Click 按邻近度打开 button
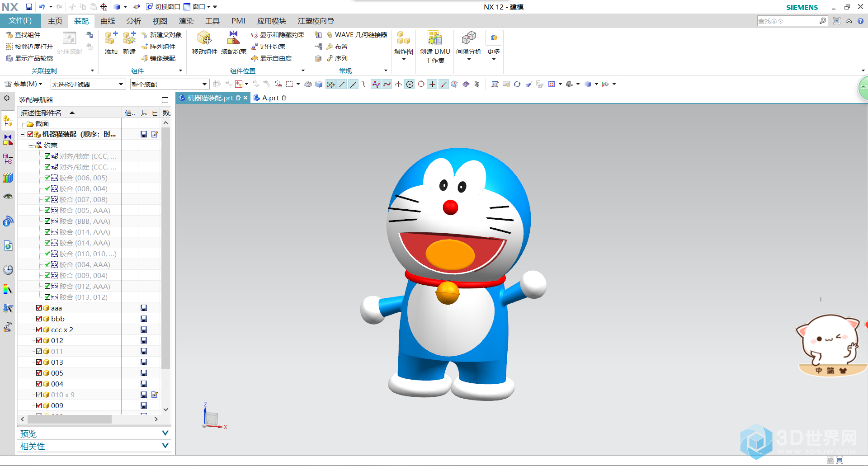Image resolution: width=868 pixels, height=466 pixels. (29, 47)
